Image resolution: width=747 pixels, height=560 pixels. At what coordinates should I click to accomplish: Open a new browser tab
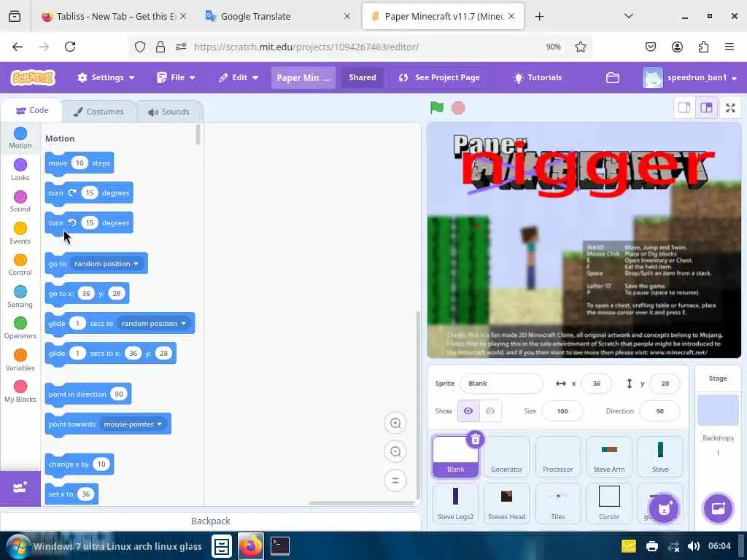click(539, 17)
